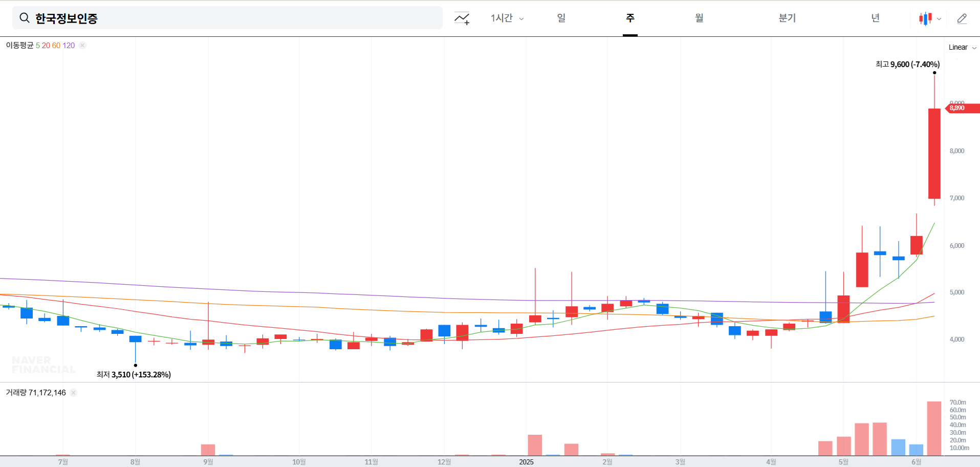
Task: Click the tallest red volume bar in June
Action: click(x=934, y=428)
